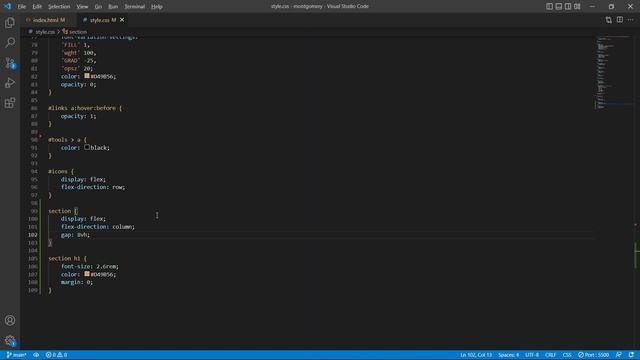Image resolution: width=640 pixels, height=360 pixels.
Task: Click the section breadcrumb item
Action: pos(78,31)
